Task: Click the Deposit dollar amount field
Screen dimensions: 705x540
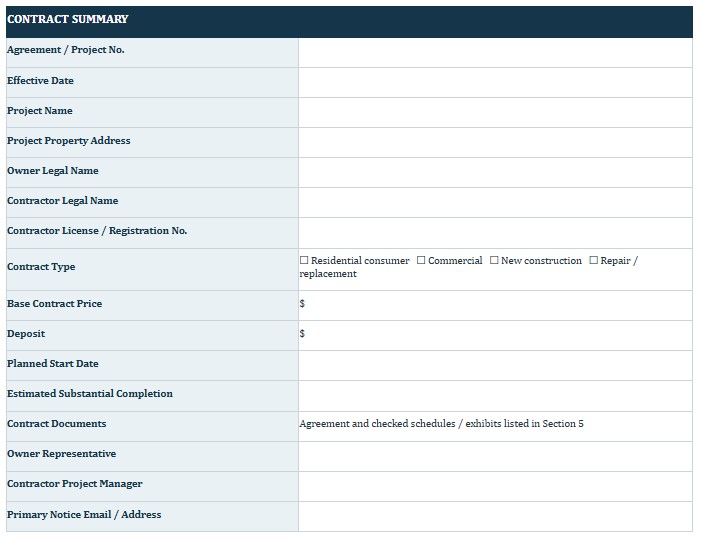Action: (495, 336)
